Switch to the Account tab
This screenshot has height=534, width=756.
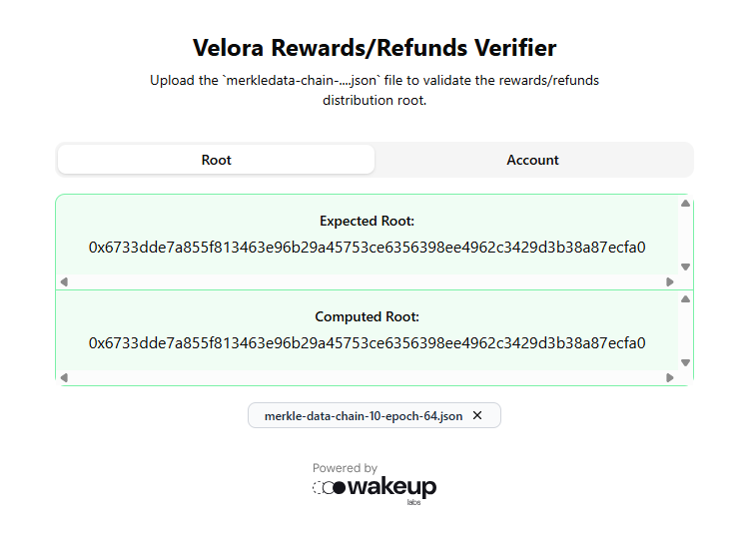[x=532, y=160]
